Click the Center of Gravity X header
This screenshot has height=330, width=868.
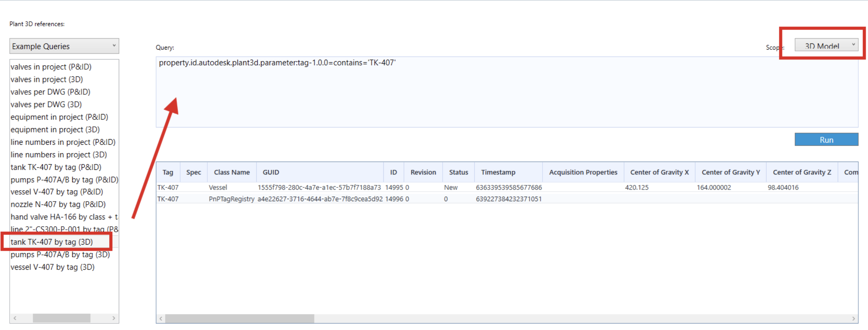tap(659, 172)
